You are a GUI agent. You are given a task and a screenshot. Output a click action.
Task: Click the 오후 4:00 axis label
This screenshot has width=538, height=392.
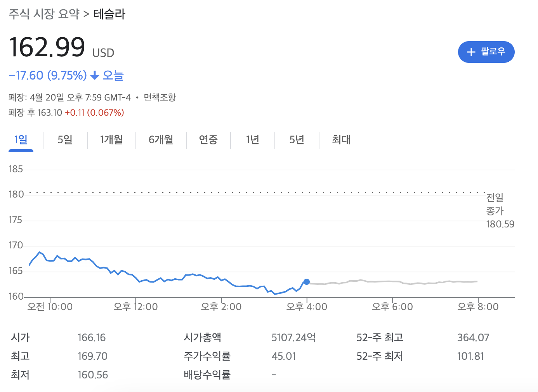click(307, 307)
